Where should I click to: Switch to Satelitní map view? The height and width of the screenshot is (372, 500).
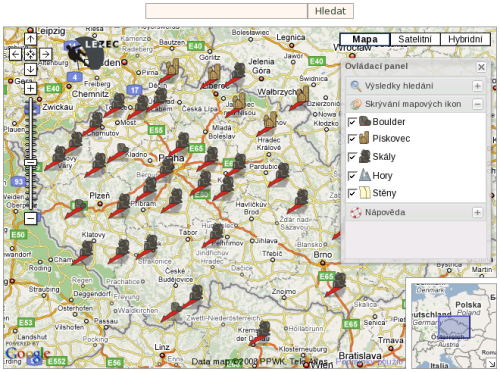coord(415,39)
